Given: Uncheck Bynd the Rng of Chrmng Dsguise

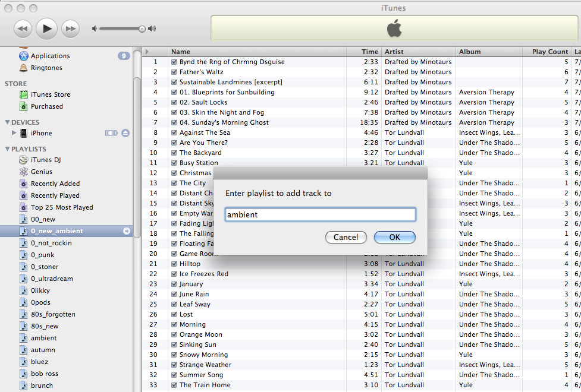Looking at the screenshot, I should (x=174, y=62).
